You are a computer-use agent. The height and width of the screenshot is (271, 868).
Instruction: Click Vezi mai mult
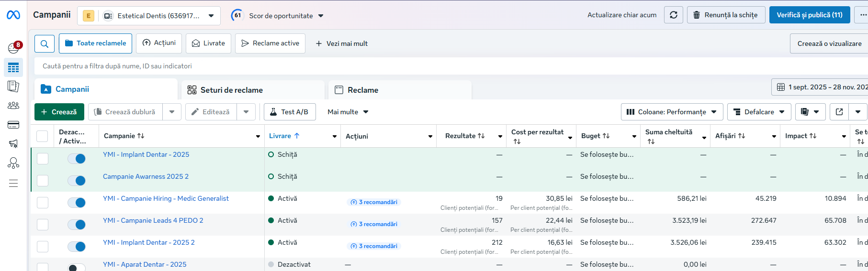point(341,43)
